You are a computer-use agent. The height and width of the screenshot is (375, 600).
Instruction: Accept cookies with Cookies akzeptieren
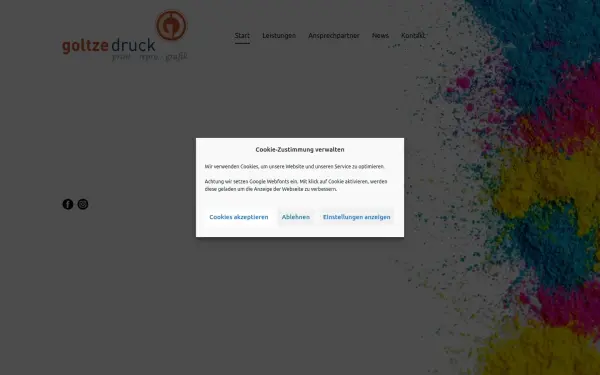[x=239, y=217]
